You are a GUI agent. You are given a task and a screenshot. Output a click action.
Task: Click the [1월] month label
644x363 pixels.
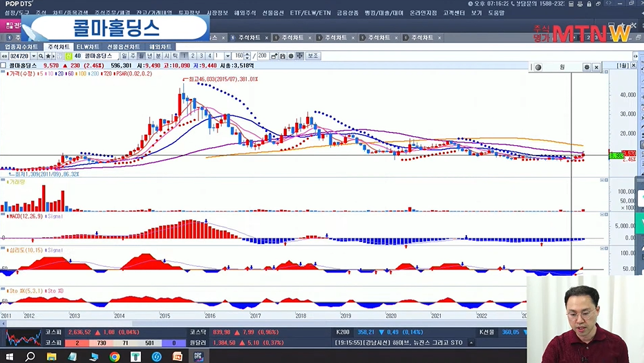pos(622,66)
